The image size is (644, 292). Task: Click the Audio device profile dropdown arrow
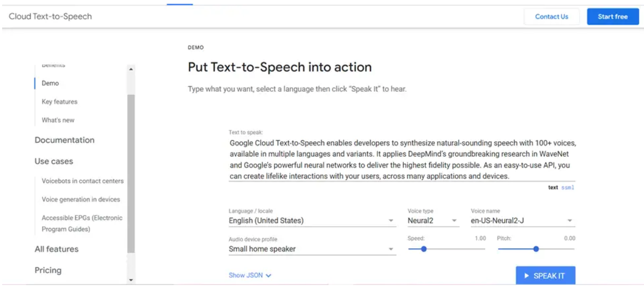click(x=391, y=249)
